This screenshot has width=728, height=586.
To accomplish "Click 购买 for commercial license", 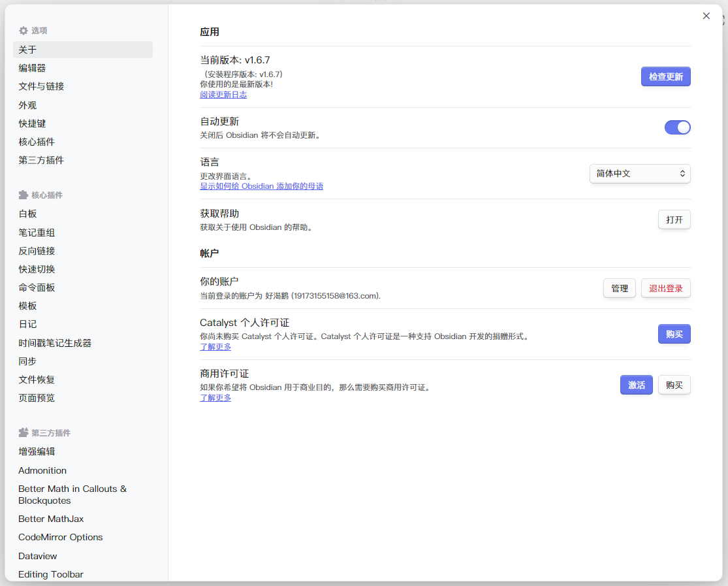I will click(x=674, y=385).
